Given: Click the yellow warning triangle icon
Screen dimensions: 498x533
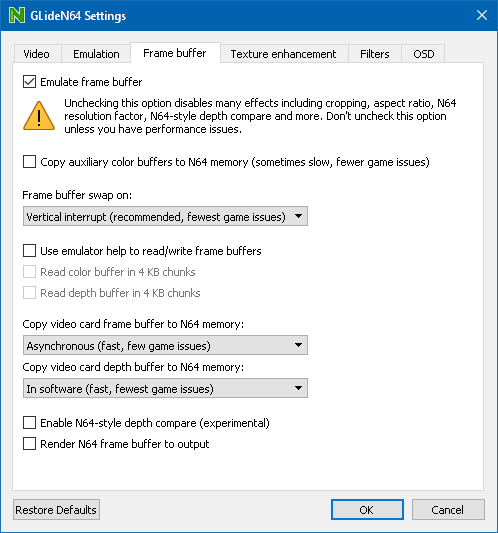Looking at the screenshot, I should pyautogui.click(x=39, y=116).
